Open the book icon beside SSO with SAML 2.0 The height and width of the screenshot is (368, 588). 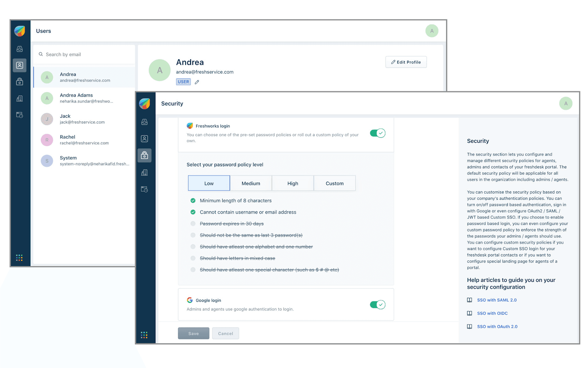[469, 300]
